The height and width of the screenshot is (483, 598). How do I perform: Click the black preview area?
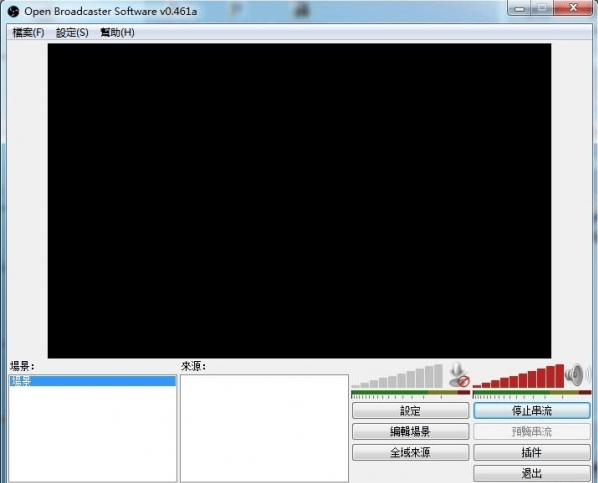(299, 201)
